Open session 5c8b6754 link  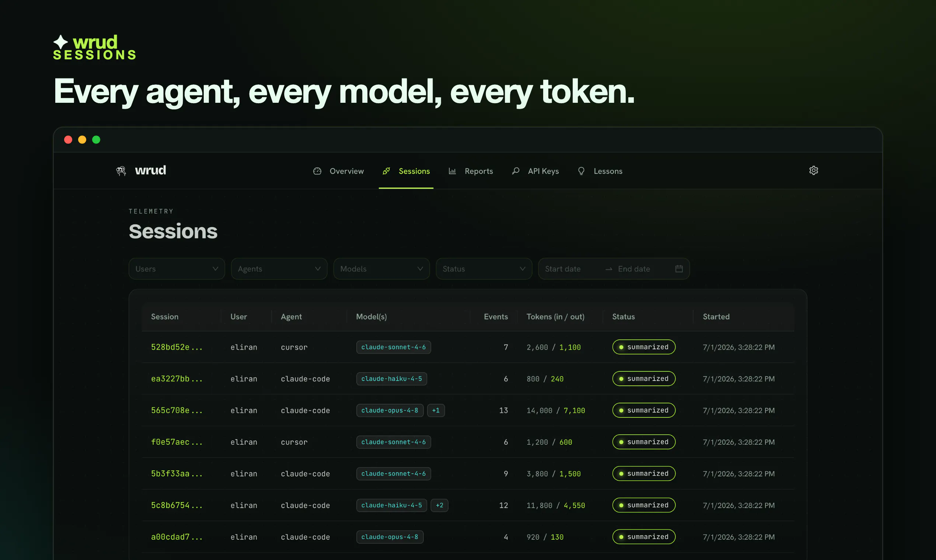(177, 505)
